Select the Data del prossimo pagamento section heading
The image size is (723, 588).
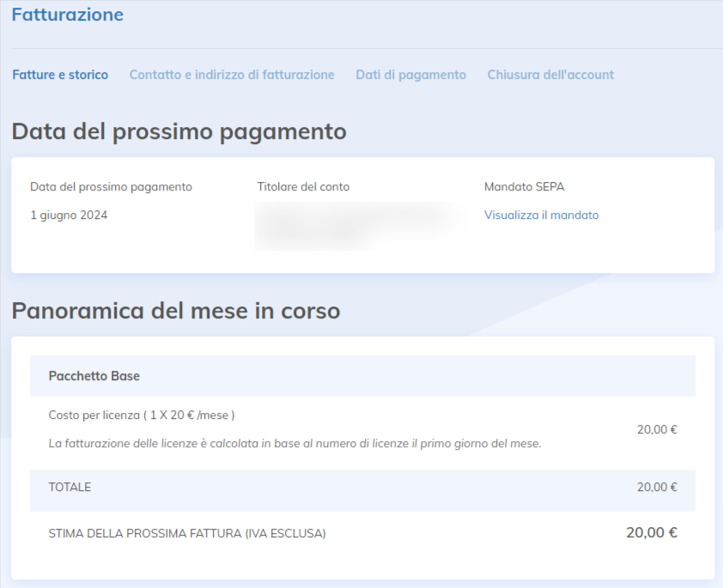(x=179, y=131)
